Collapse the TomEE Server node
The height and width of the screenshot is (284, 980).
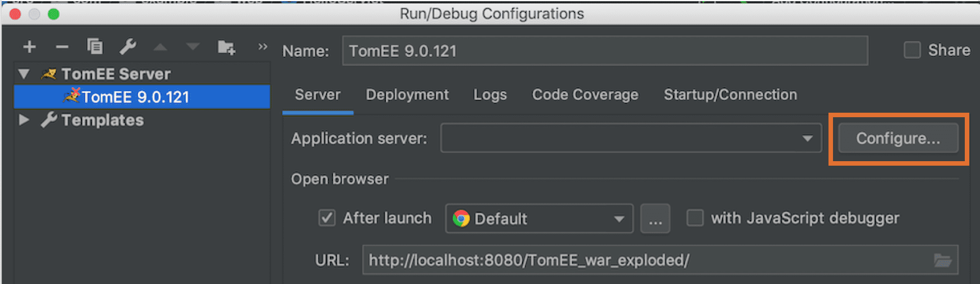[x=24, y=74]
